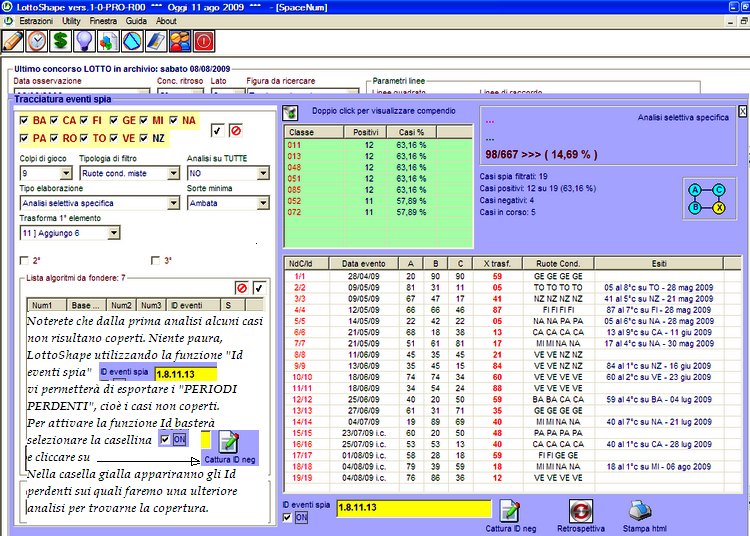Click checkmark icon in Lista algoritmi

259,288
